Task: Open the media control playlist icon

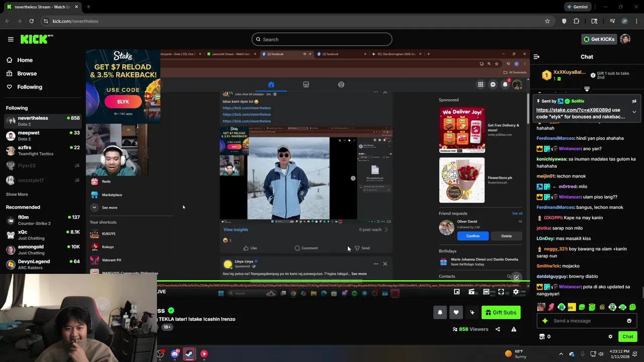Action: tap(612, 21)
